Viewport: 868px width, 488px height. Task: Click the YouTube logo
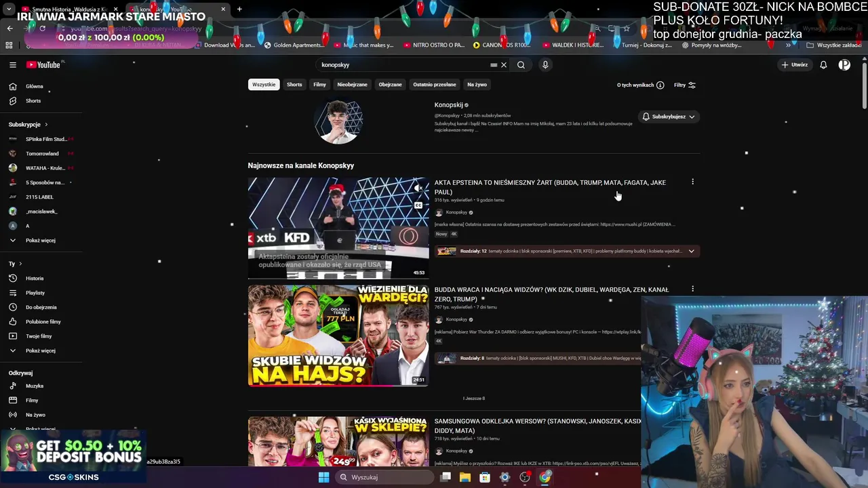tap(43, 65)
